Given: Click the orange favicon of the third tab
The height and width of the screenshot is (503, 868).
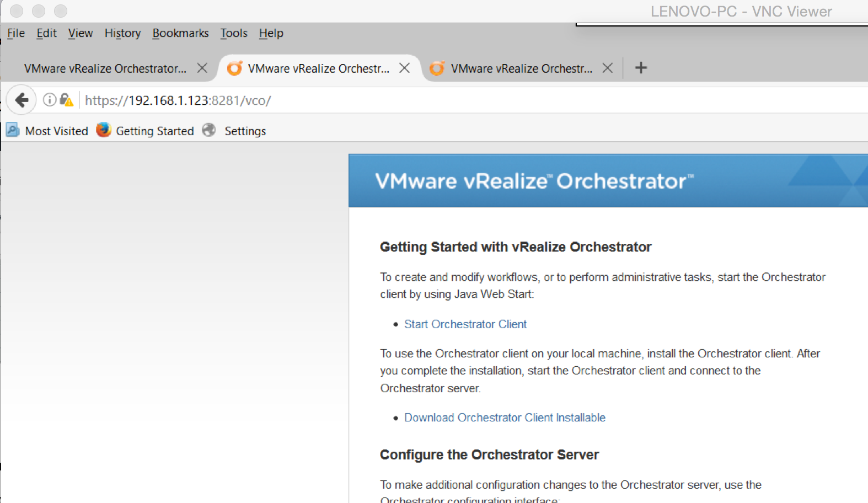Looking at the screenshot, I should click(437, 68).
